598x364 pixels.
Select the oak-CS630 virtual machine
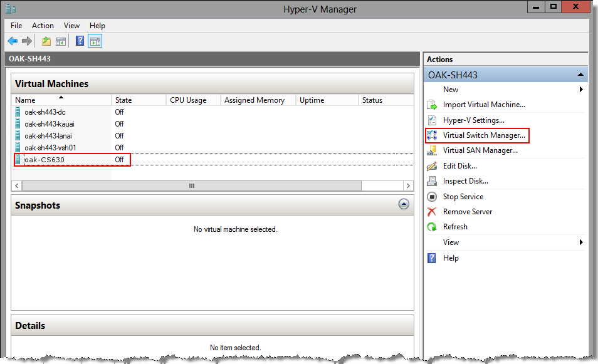[45, 159]
